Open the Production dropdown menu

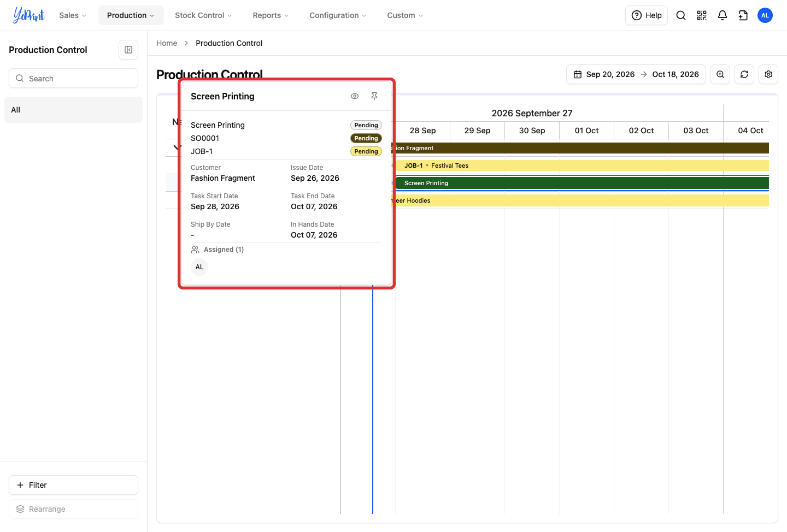point(131,15)
